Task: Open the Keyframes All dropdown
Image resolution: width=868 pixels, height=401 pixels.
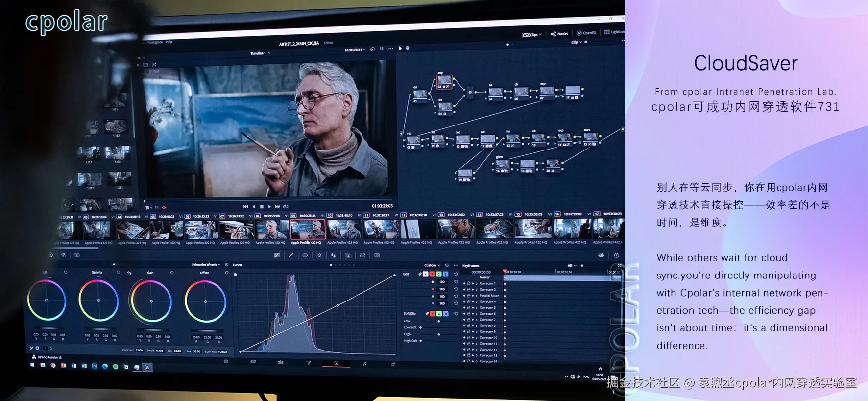Action: point(571,266)
